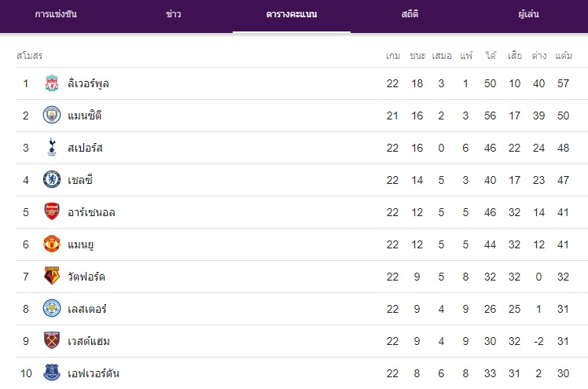Click the Everton club crest icon
Screen dimensions: 588x389
click(52, 373)
